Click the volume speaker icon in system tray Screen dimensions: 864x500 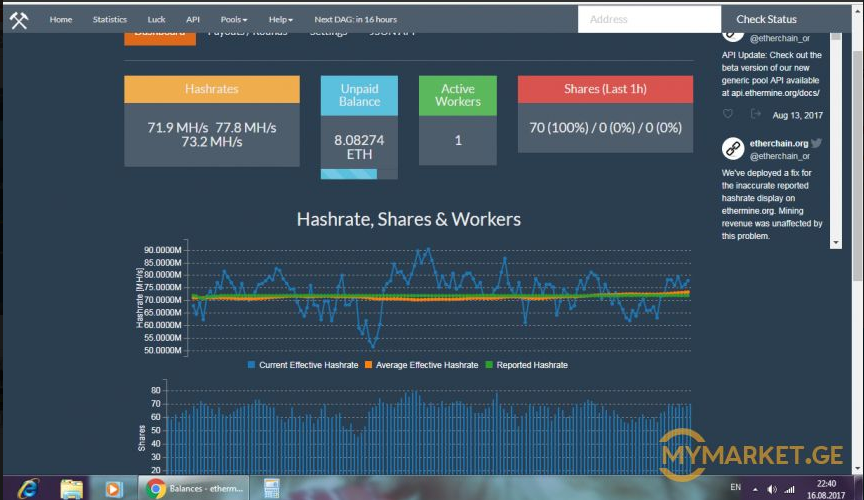coord(770,489)
